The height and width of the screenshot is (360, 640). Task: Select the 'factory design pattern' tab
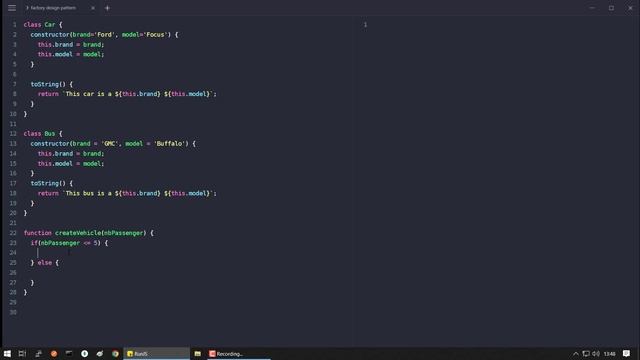click(x=53, y=8)
